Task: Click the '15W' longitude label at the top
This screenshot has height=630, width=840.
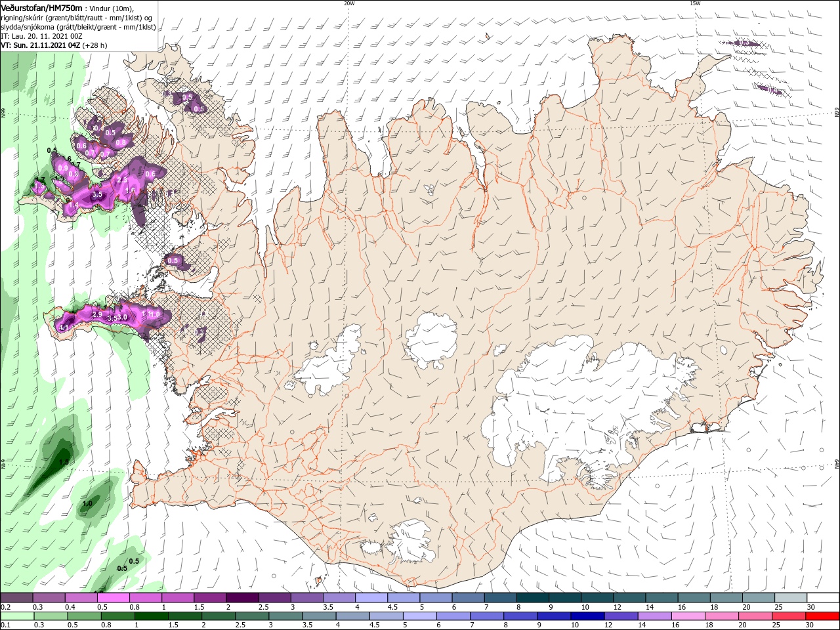Action: tap(695, 3)
